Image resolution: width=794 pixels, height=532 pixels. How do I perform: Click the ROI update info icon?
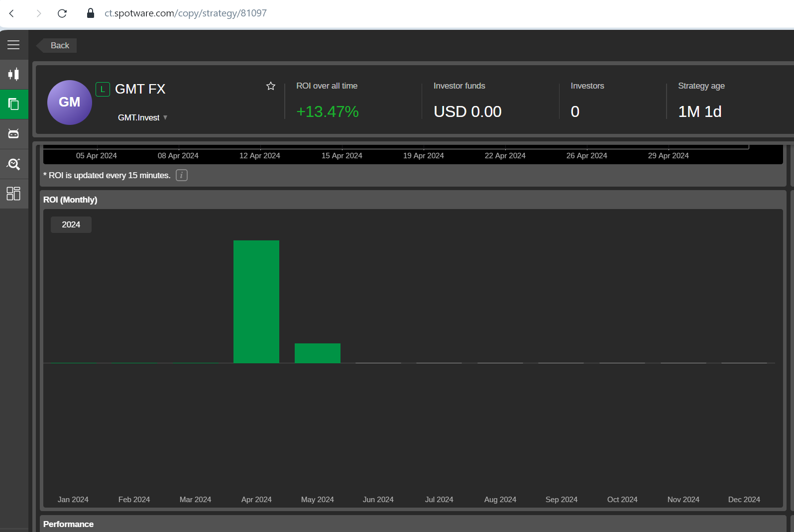point(181,175)
